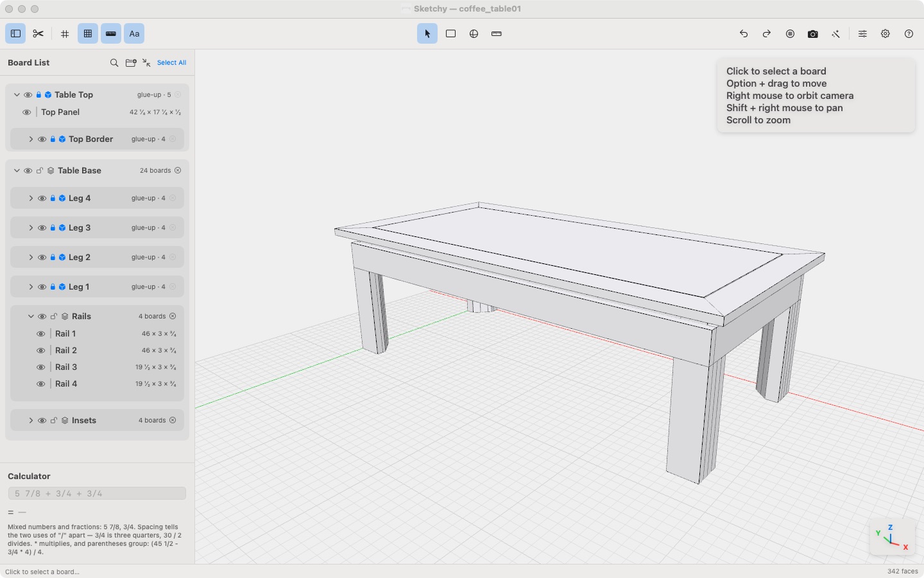
Task: Click the collapse all arrows icon
Action: 147,62
